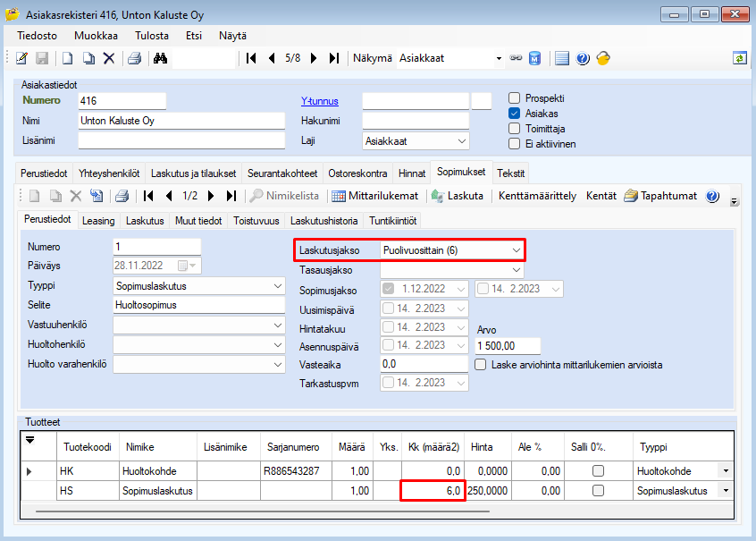The image size is (756, 541).
Task: Open Tyyppi dropdown in Huoltokohde product row
Action: coord(726,470)
